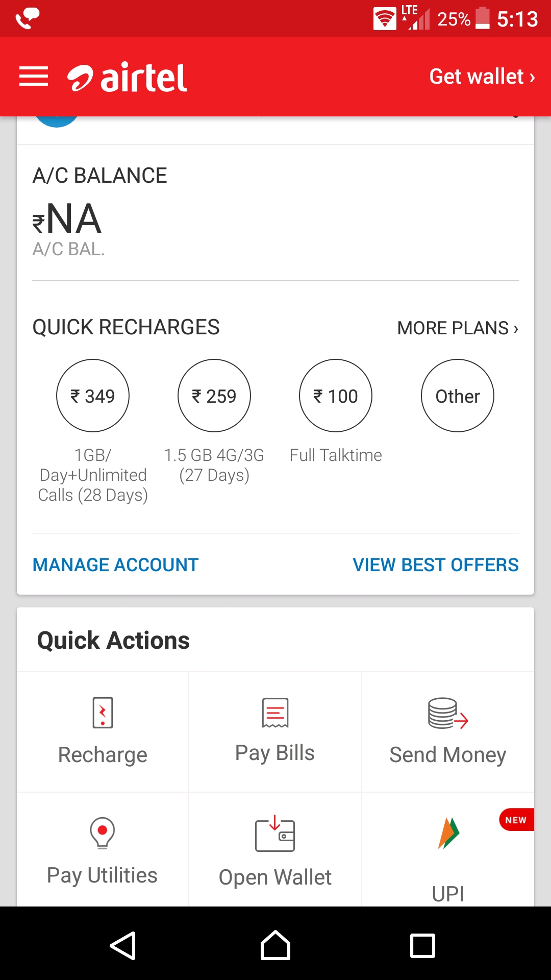Select the ₹ 259 recharge plan
Viewport: 551px width, 980px height.
pos(214,396)
